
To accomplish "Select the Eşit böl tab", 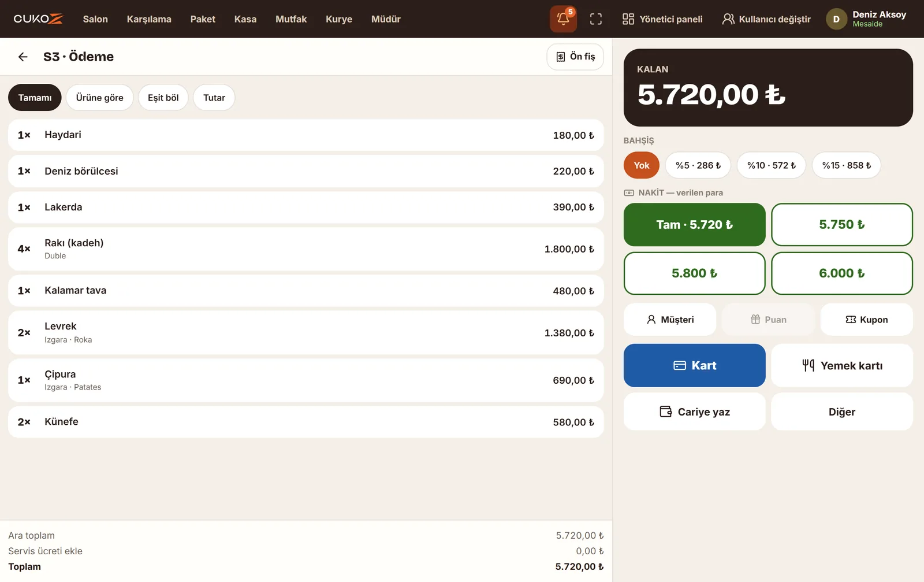I will tap(163, 98).
